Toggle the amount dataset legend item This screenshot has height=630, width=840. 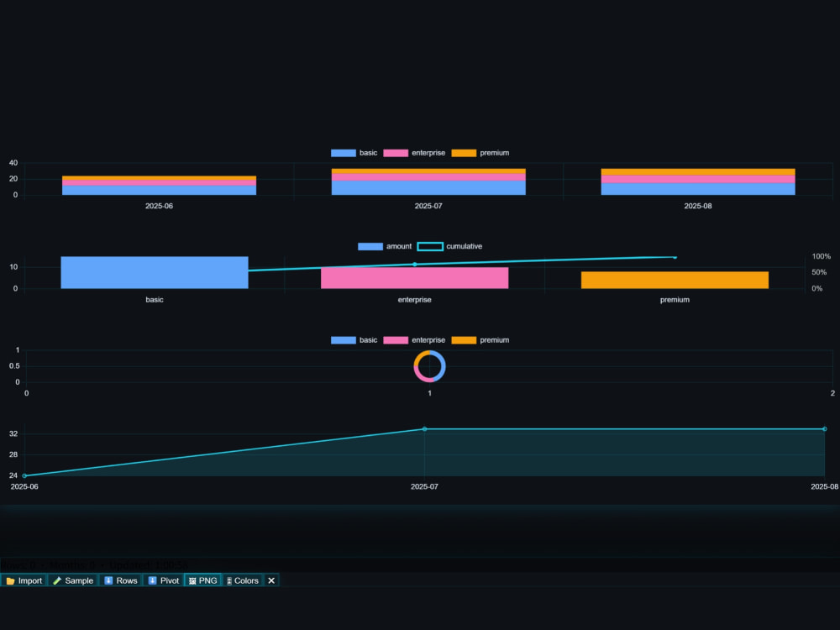click(385, 246)
